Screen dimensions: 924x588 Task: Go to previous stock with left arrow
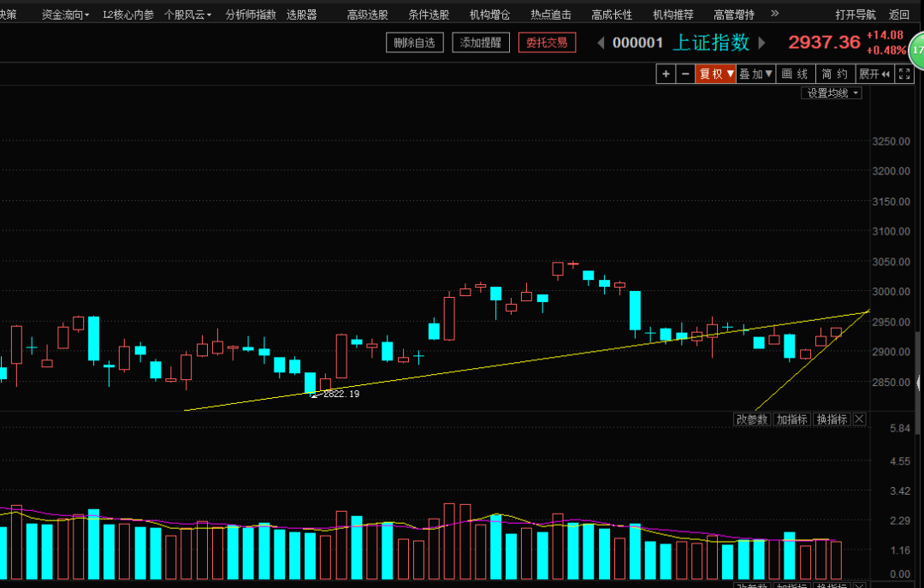pyautogui.click(x=601, y=43)
